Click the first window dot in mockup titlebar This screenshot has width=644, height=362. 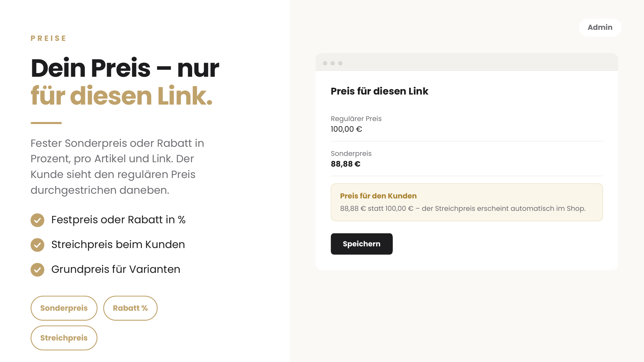[325, 63]
